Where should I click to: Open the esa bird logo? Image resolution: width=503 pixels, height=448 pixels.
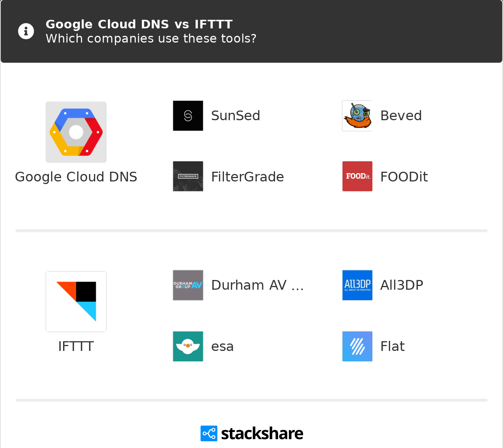188,346
